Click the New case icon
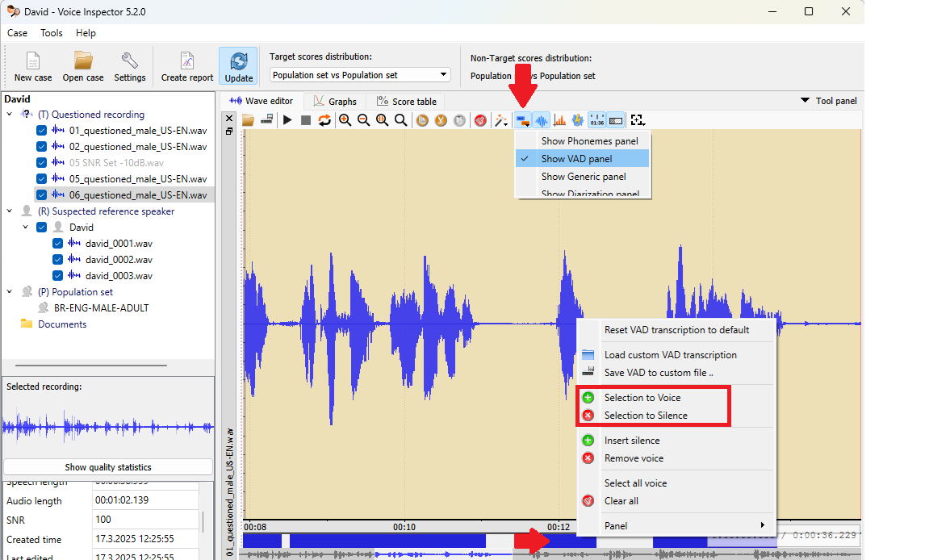The width and height of the screenshot is (929, 560). click(33, 66)
